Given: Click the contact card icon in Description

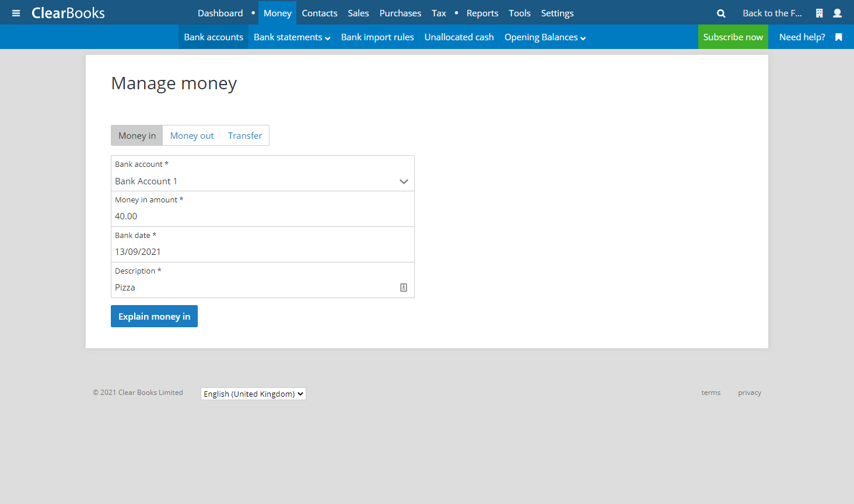Looking at the screenshot, I should click(403, 288).
